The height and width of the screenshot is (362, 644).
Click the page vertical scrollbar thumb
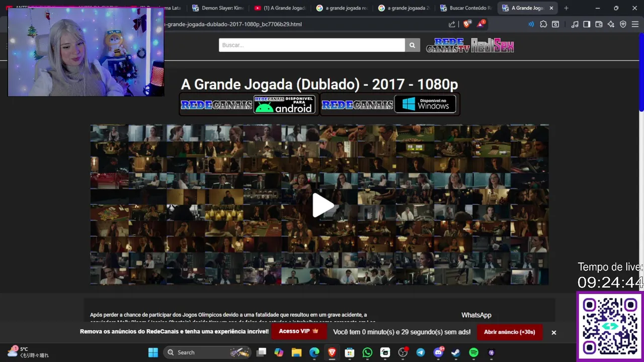641,72
